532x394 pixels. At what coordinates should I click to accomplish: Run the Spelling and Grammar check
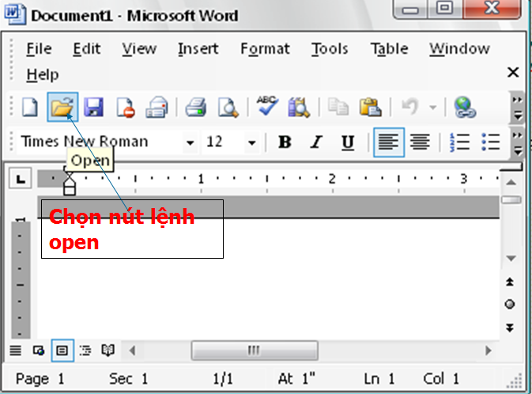click(x=267, y=107)
